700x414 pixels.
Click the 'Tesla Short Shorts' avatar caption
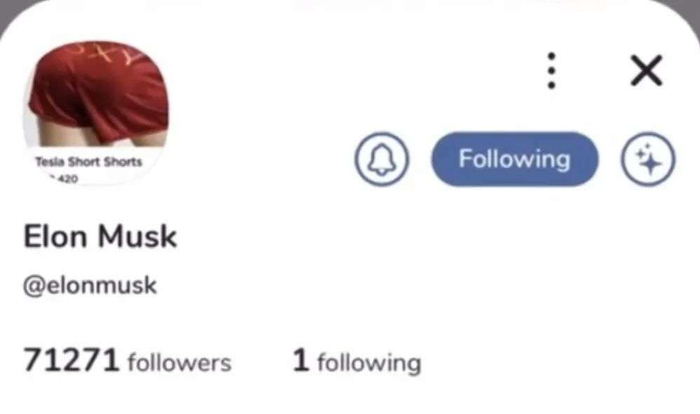pos(88,162)
